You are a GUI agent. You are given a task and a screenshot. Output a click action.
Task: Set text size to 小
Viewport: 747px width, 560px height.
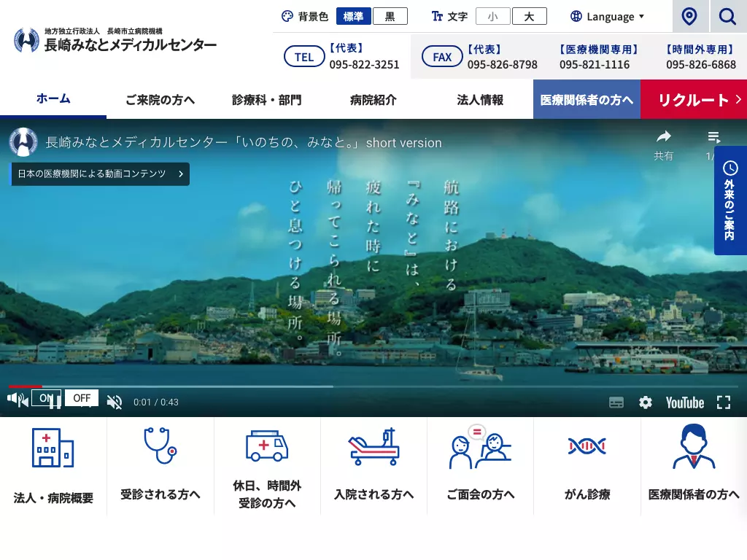coord(493,16)
